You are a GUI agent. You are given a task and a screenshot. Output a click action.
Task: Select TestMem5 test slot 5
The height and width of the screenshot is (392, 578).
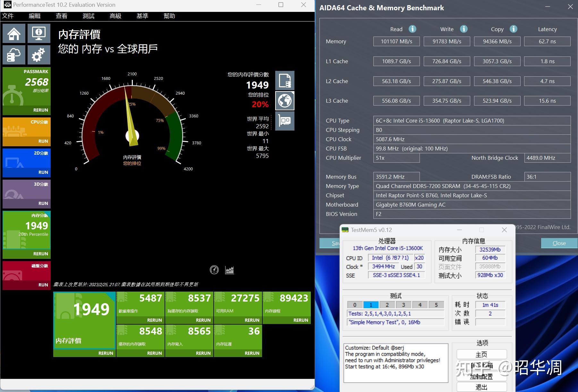click(x=436, y=305)
